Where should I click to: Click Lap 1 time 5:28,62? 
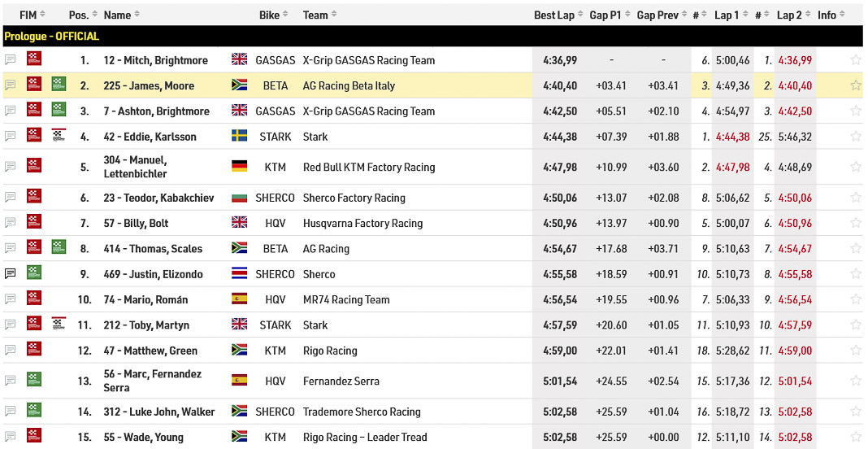coord(732,351)
